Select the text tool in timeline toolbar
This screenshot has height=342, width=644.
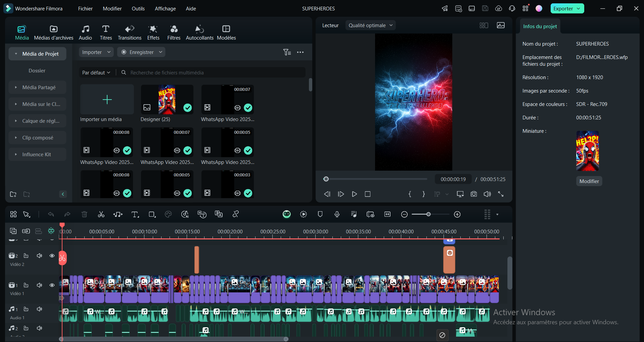[135, 215]
